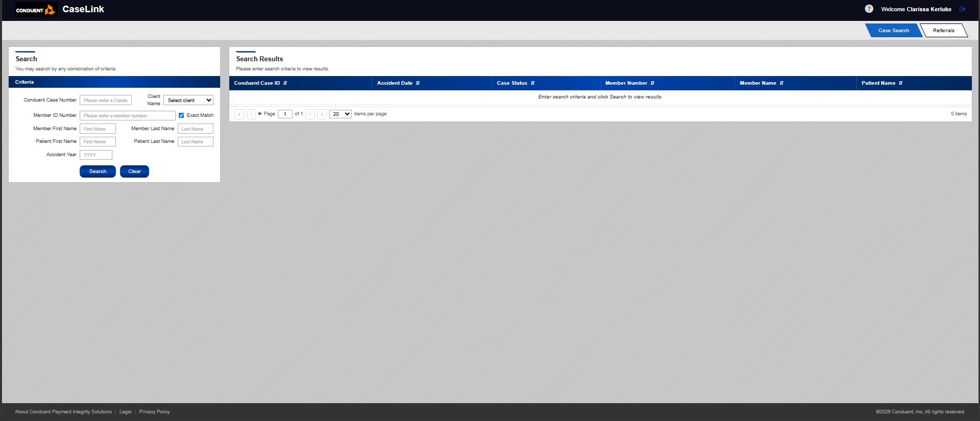Viewport: 980px width, 421px height.
Task: Click the Conduent logo
Action: click(35, 10)
